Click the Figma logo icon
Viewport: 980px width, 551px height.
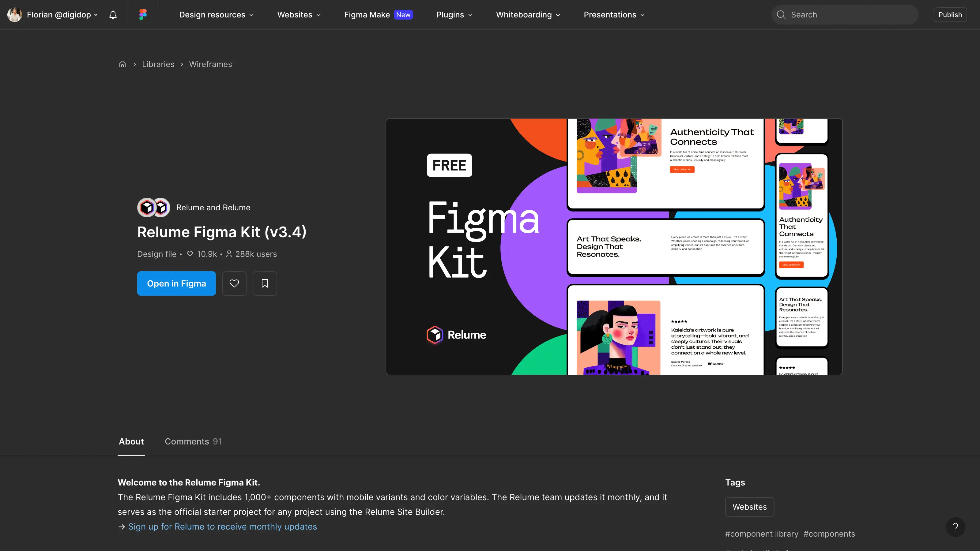tap(143, 15)
